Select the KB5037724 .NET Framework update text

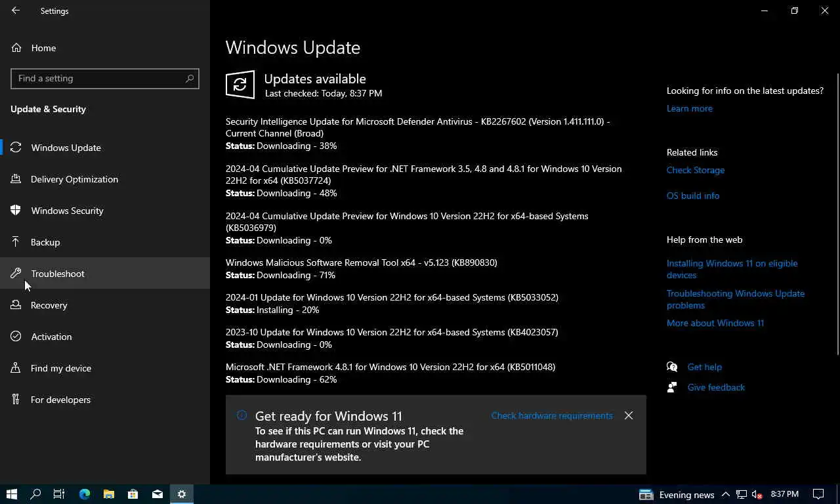(x=423, y=175)
